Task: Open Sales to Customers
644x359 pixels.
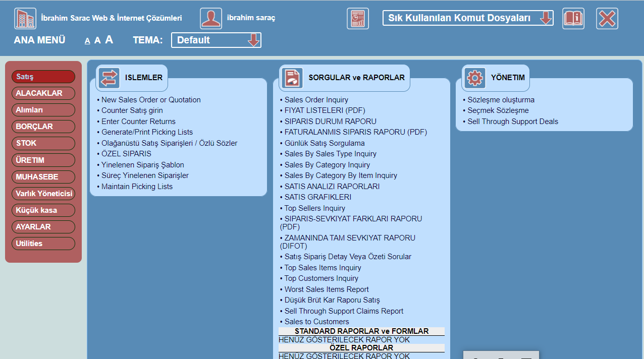Action: 316,322
